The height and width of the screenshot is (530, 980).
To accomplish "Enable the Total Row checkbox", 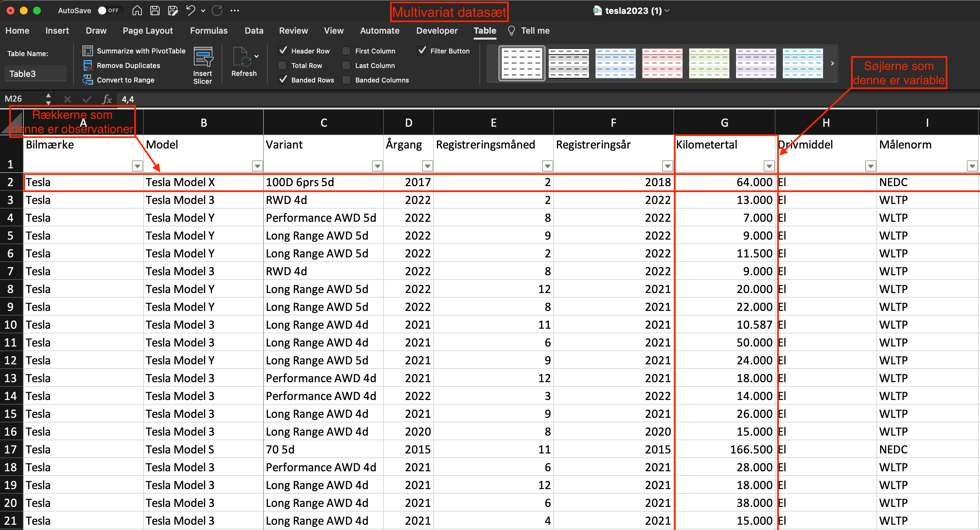I will pyautogui.click(x=283, y=65).
